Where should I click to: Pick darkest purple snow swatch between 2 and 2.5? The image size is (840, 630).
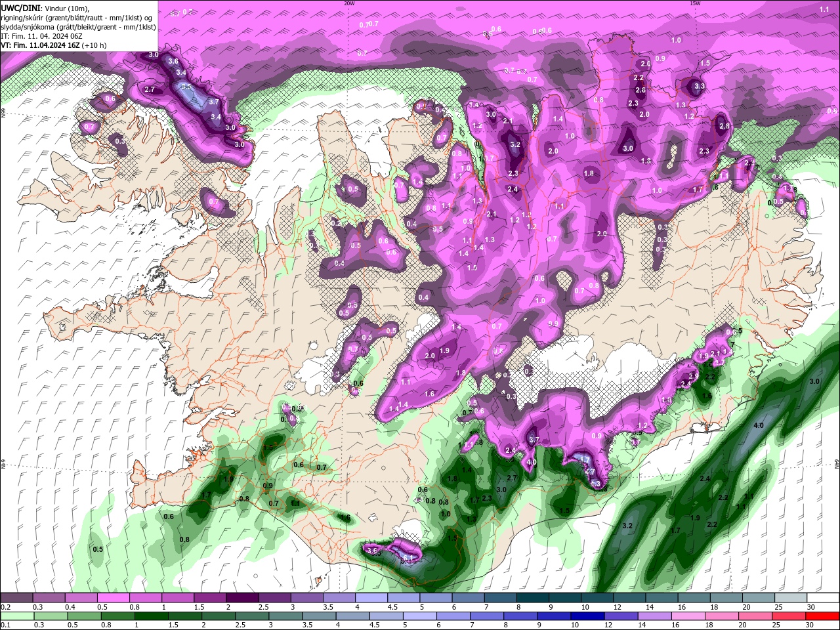[x=243, y=598]
